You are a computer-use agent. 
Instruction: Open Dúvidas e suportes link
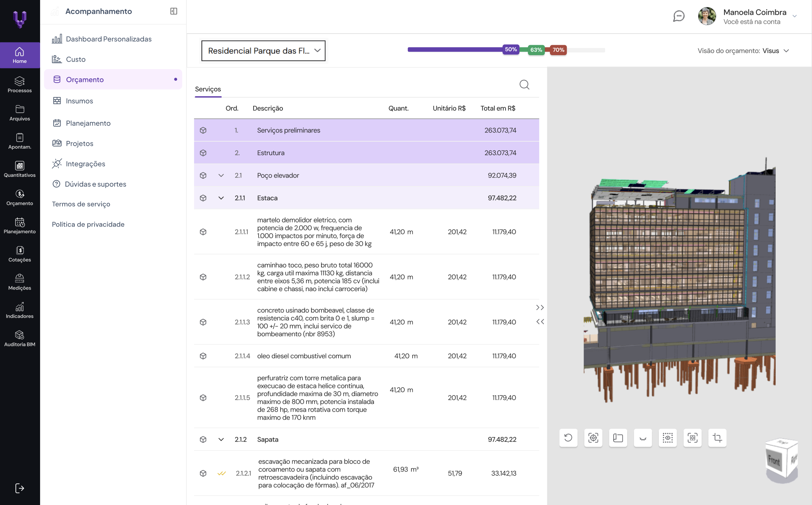(x=90, y=184)
